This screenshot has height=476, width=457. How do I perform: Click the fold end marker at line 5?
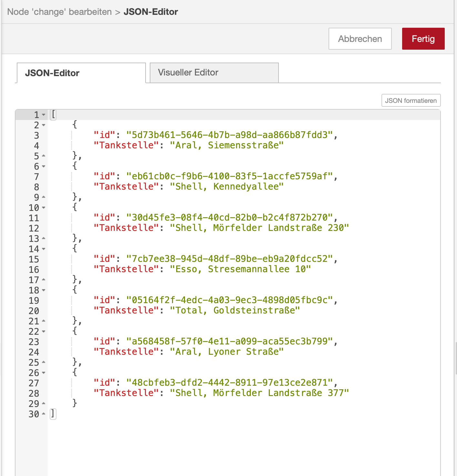tap(44, 156)
